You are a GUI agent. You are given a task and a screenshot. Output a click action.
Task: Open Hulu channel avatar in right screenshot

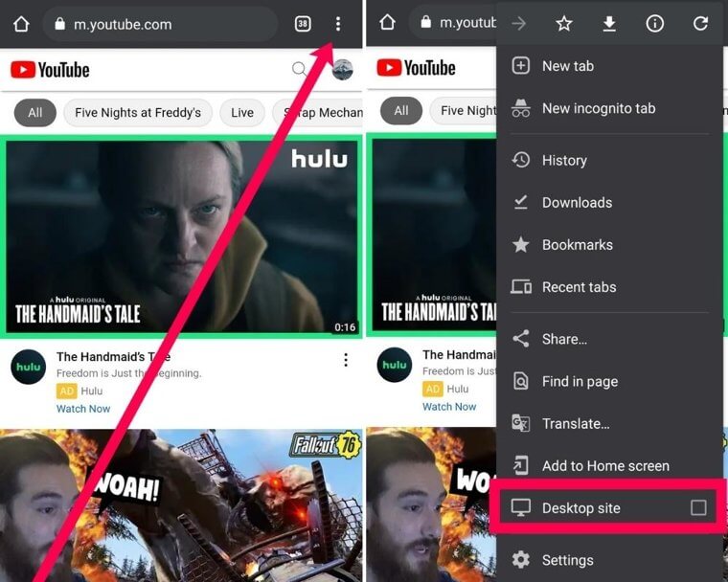[x=395, y=365]
